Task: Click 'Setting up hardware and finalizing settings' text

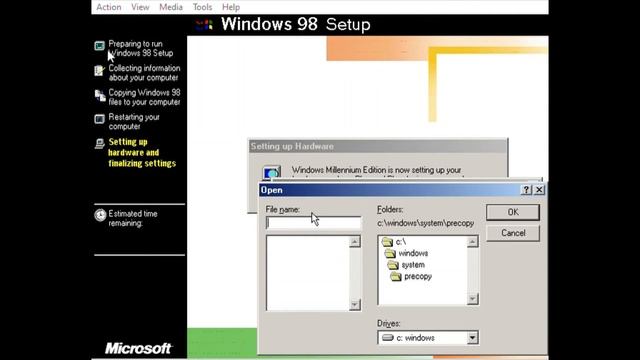Action: point(142,153)
